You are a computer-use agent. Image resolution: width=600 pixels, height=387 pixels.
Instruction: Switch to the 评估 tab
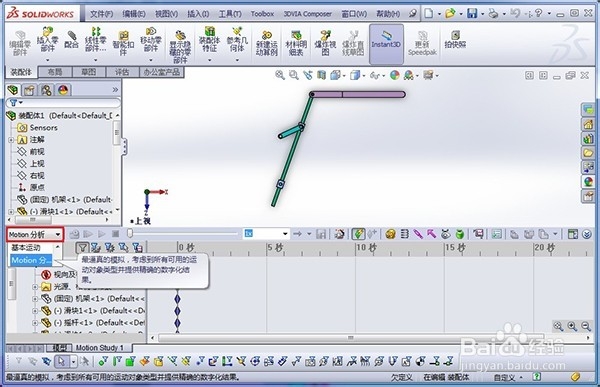[122, 72]
